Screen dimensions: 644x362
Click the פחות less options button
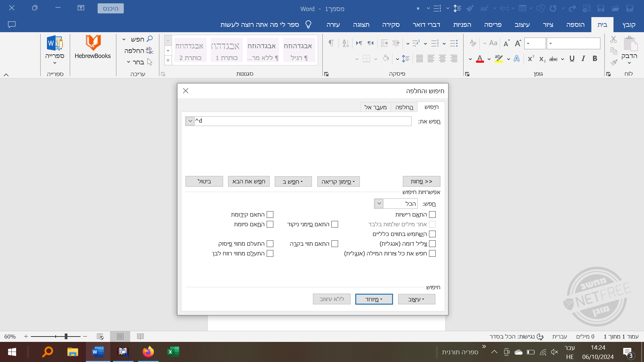422,182
